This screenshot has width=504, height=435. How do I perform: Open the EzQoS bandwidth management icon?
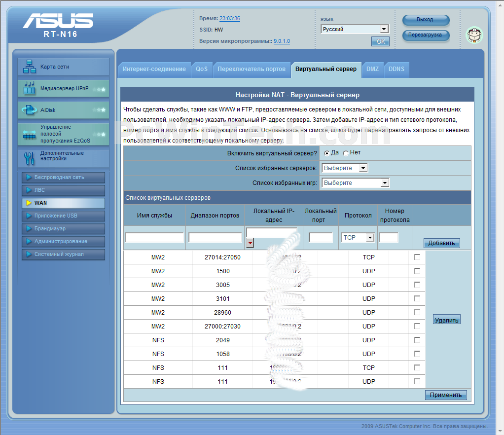[29, 134]
